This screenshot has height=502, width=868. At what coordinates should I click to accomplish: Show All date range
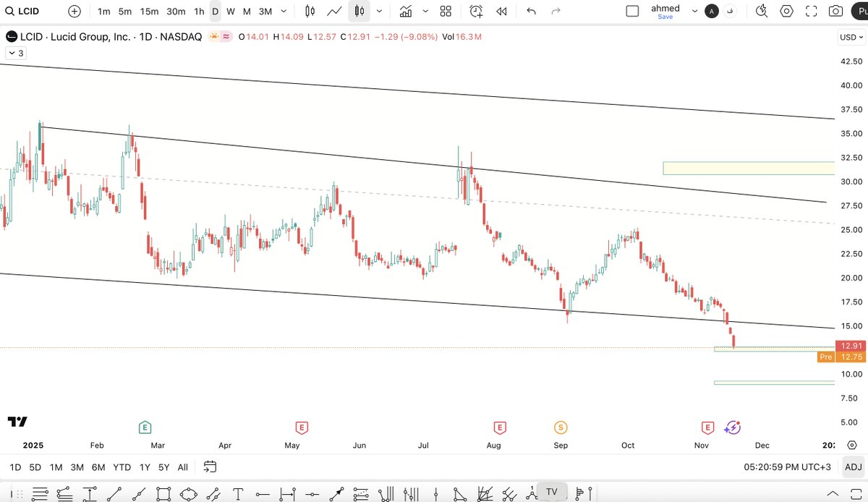[183, 467]
